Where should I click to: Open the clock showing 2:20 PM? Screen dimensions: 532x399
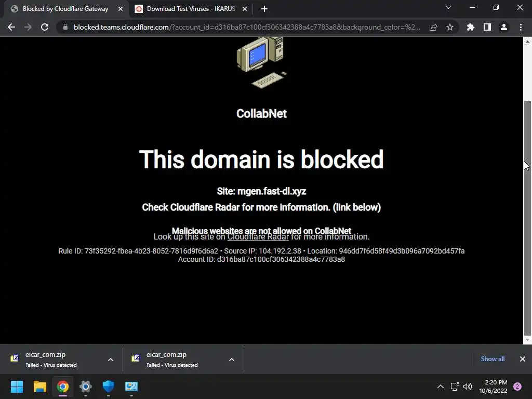[x=494, y=387]
